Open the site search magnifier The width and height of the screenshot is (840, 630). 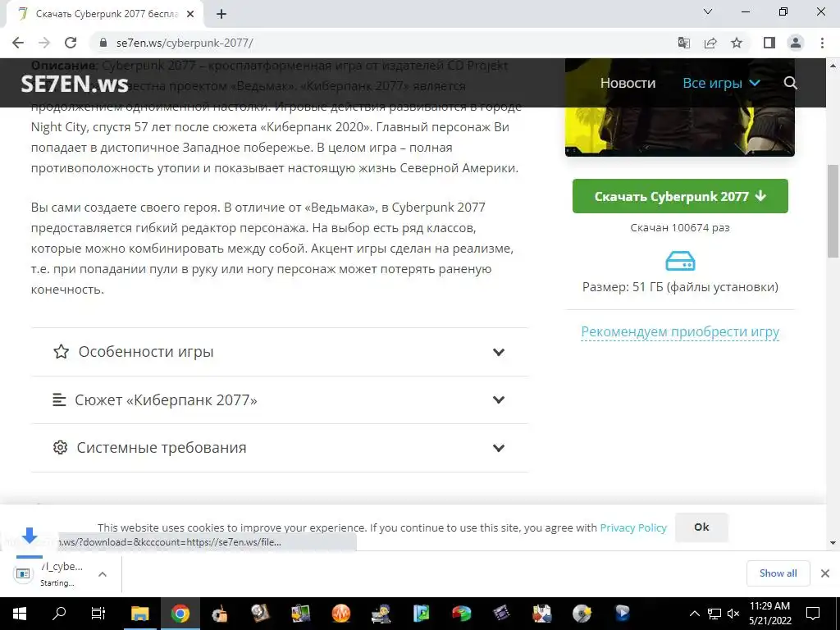(x=791, y=83)
